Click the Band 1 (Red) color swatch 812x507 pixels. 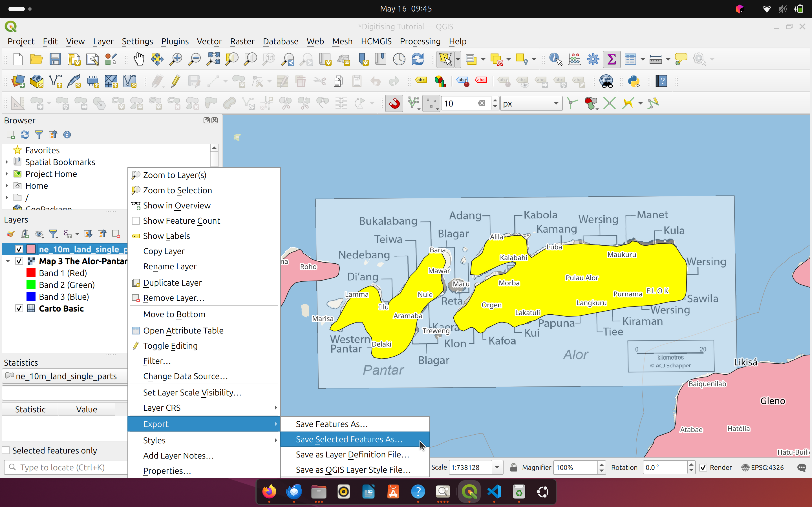tap(31, 273)
